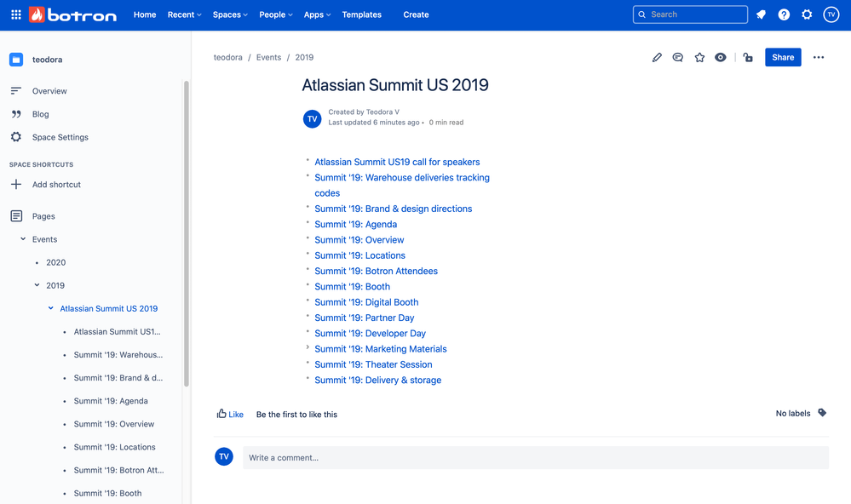The image size is (851, 504).
Task: Click the Like link
Action: tap(236, 415)
